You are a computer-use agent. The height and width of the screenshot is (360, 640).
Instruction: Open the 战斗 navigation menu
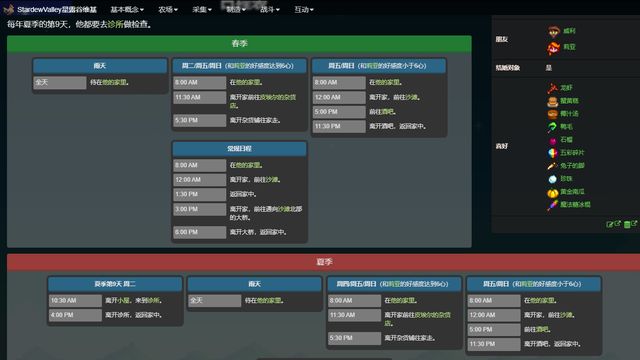point(269,9)
